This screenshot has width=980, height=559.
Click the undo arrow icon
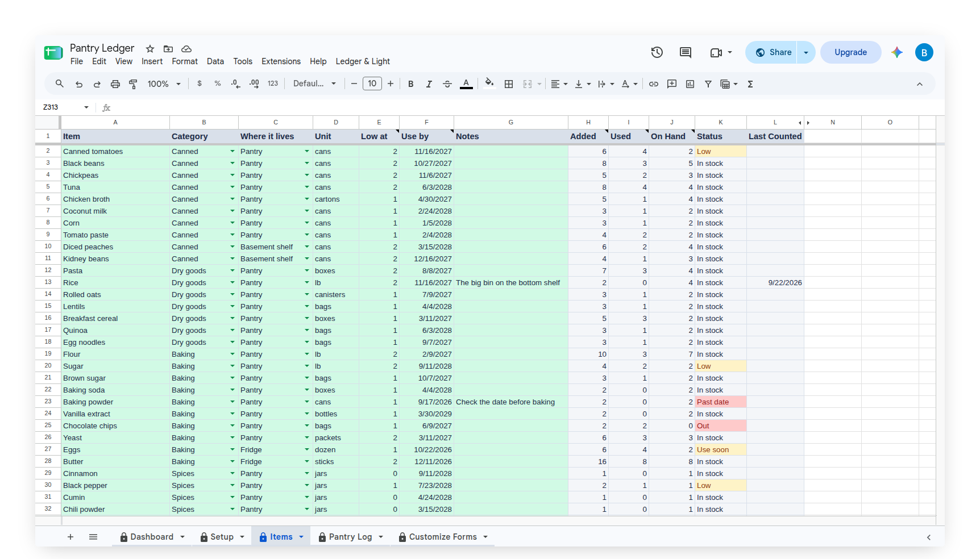79,84
